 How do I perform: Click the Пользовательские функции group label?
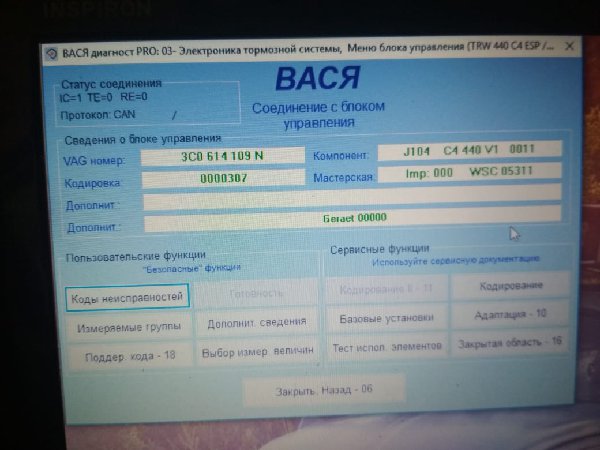click(136, 256)
